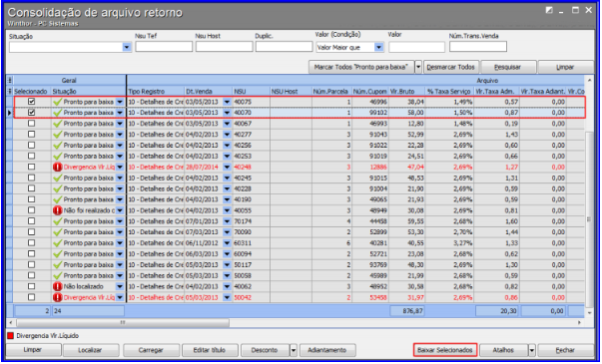Image resolution: width=602 pixels, height=364 pixels.
Task: Open Dt.Venda dropdown in NSU 40070 row
Action: point(228,113)
